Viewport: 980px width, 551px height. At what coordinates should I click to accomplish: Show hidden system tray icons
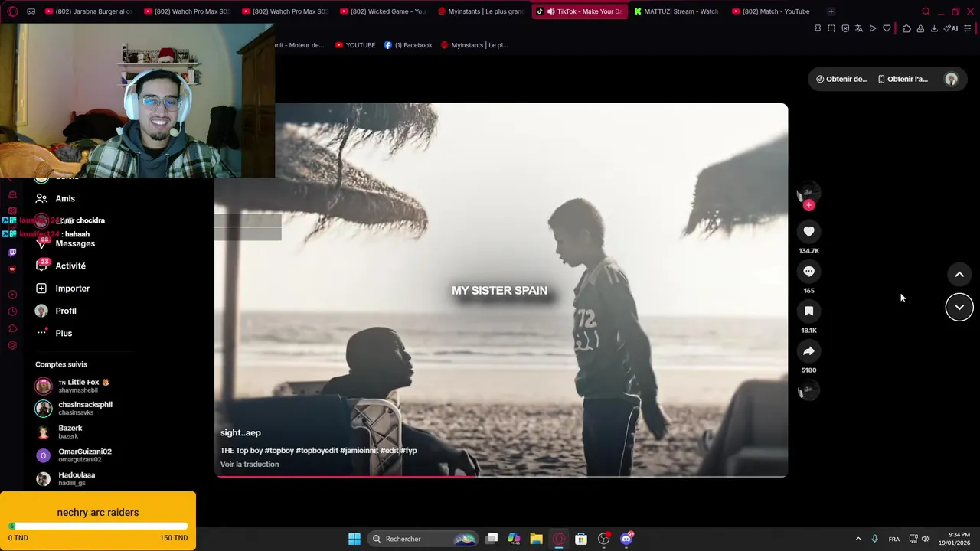(858, 539)
